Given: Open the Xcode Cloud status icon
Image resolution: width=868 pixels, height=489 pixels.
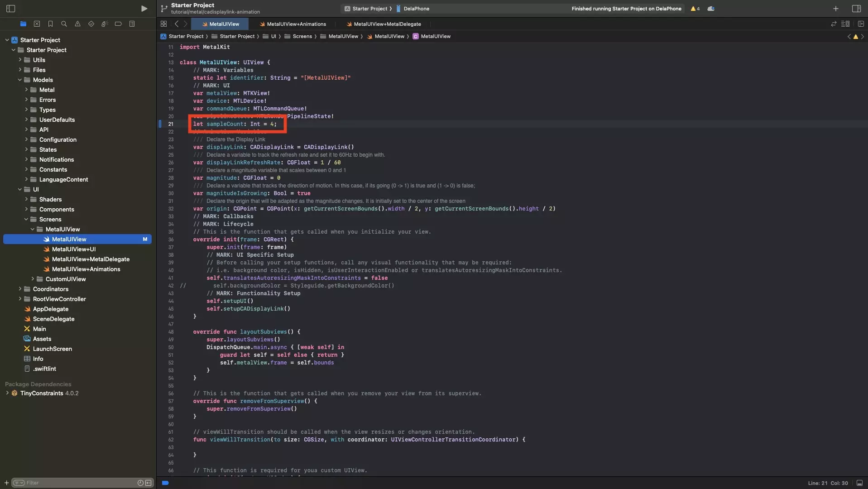Looking at the screenshot, I should pyautogui.click(x=711, y=9).
